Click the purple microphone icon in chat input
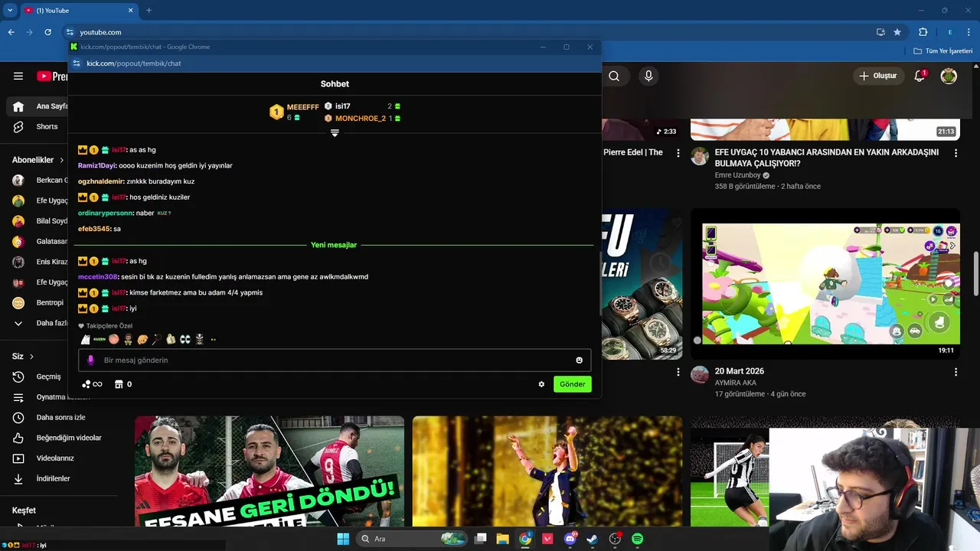 90,360
